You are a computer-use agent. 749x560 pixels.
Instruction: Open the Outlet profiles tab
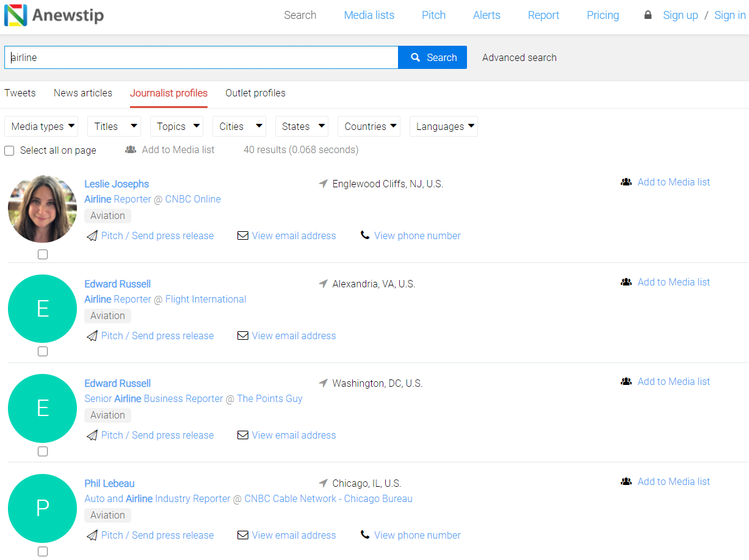coord(256,93)
